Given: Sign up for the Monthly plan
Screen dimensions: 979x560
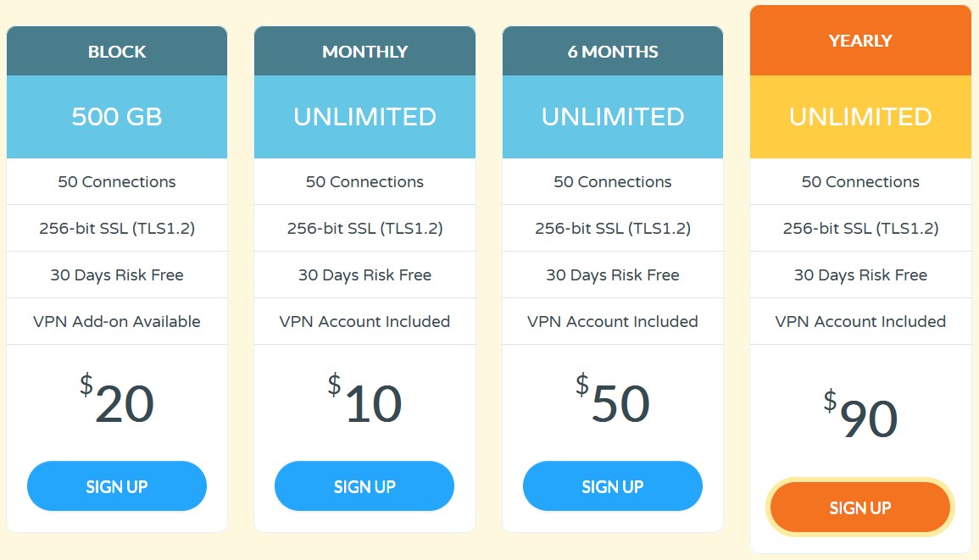Looking at the screenshot, I should [x=364, y=486].
